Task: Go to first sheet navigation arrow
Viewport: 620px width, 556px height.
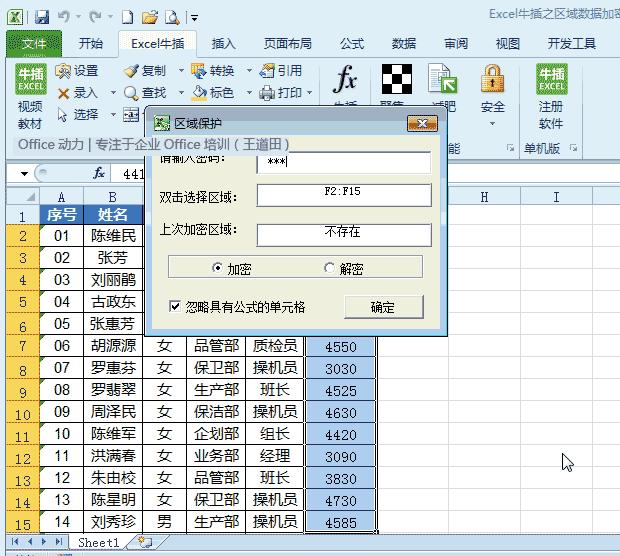Action: 15,541
